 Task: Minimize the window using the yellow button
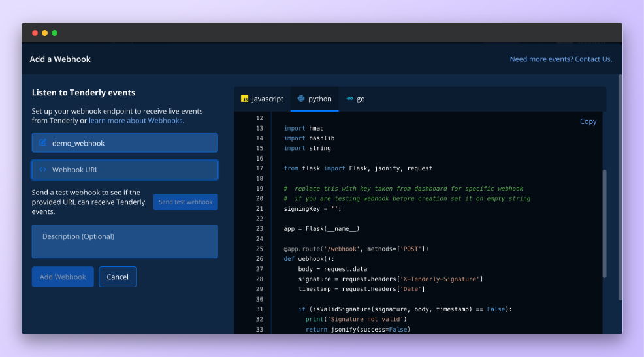pos(45,33)
